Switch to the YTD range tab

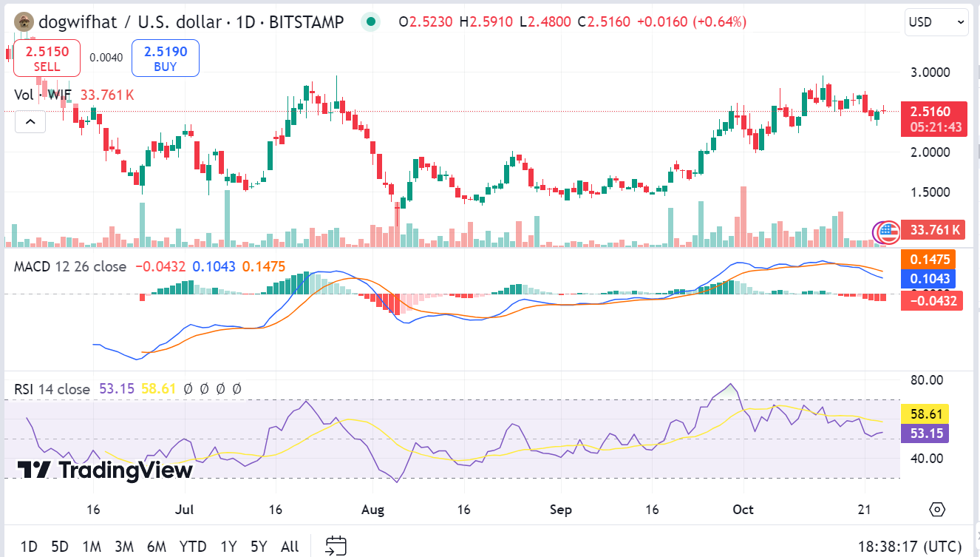[x=192, y=546]
